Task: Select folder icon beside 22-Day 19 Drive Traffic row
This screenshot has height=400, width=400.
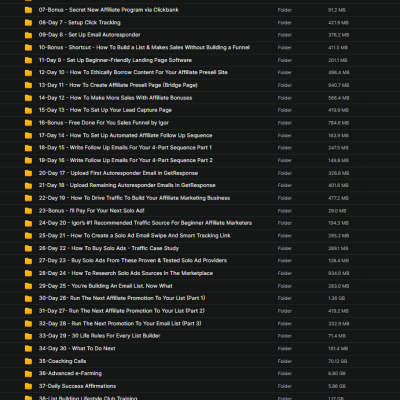Action: [29, 198]
